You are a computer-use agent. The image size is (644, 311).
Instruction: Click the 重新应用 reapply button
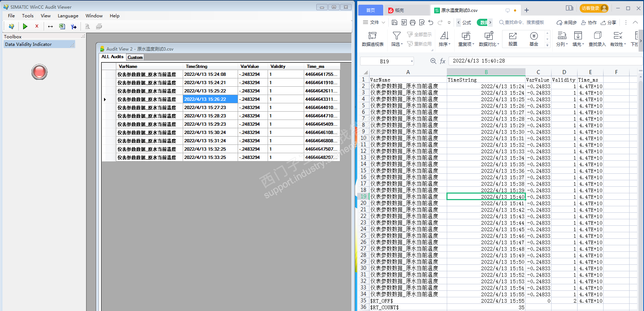click(419, 44)
